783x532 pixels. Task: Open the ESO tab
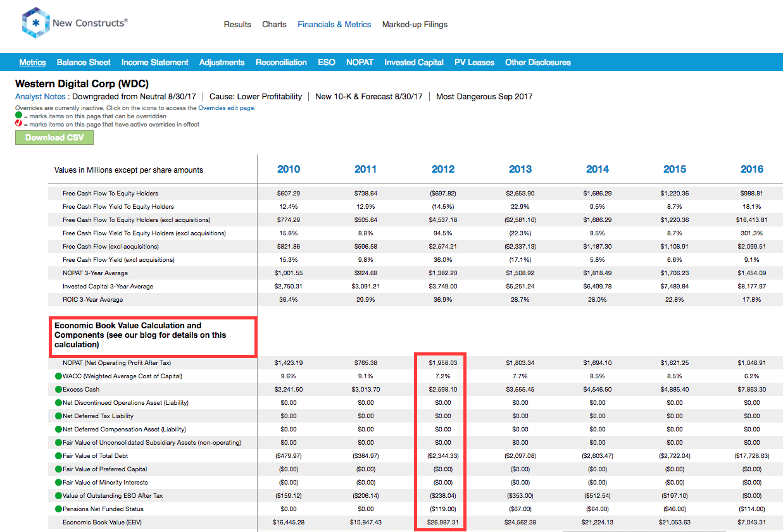point(327,62)
